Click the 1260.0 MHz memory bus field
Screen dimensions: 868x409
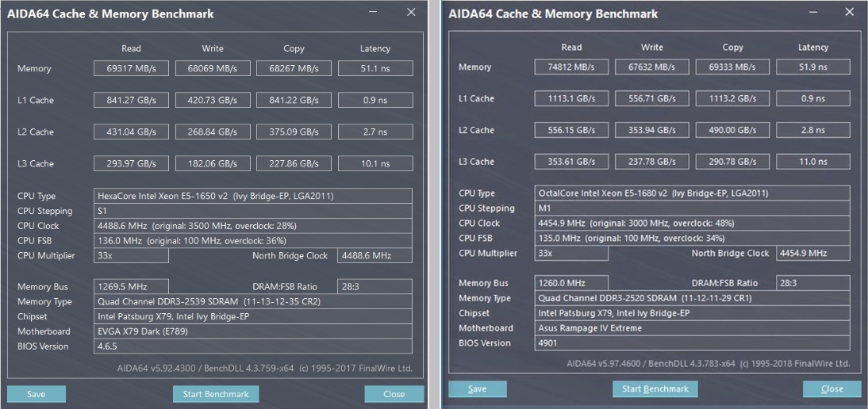pos(571,283)
